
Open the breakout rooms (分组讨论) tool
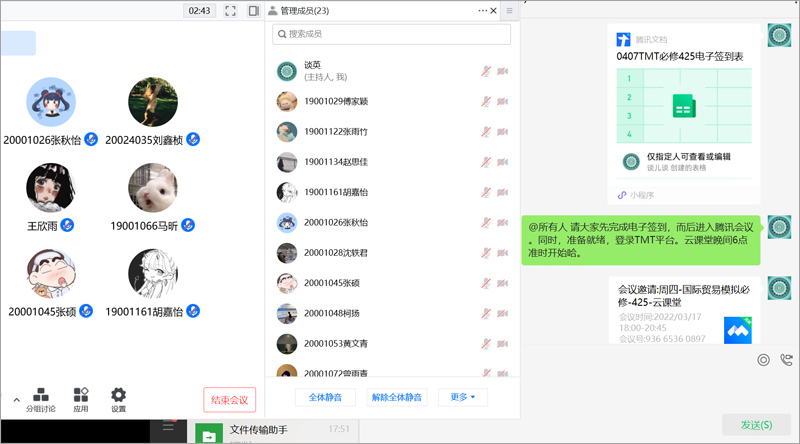[x=41, y=399]
